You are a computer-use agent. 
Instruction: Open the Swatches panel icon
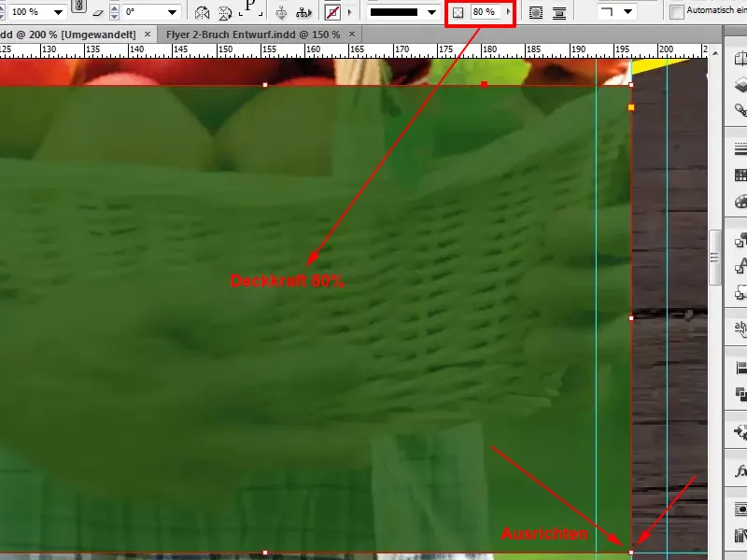point(740,175)
